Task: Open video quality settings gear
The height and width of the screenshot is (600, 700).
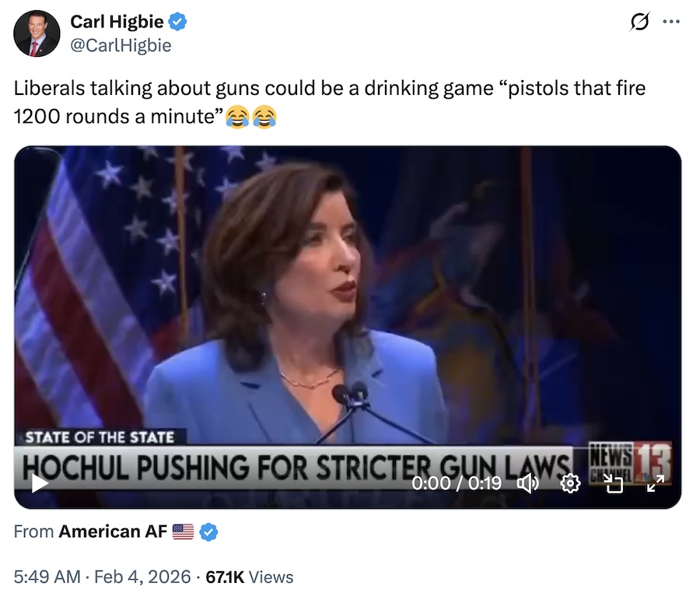Action: [x=572, y=483]
